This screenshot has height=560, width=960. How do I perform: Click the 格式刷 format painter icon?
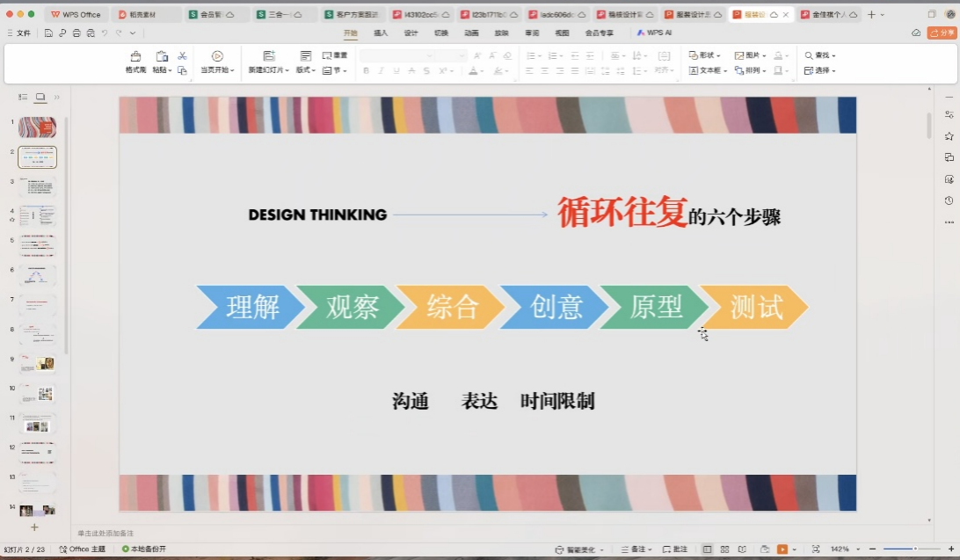click(135, 56)
